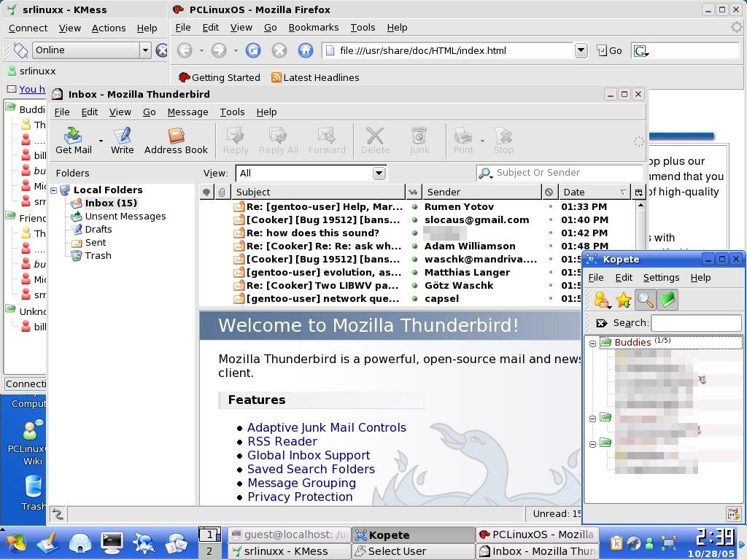
Task: Open Firefox Back history dropdown arrow
Action: [201, 50]
